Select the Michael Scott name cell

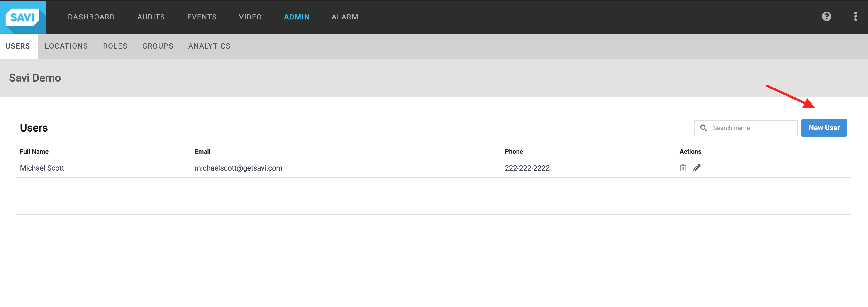42,168
